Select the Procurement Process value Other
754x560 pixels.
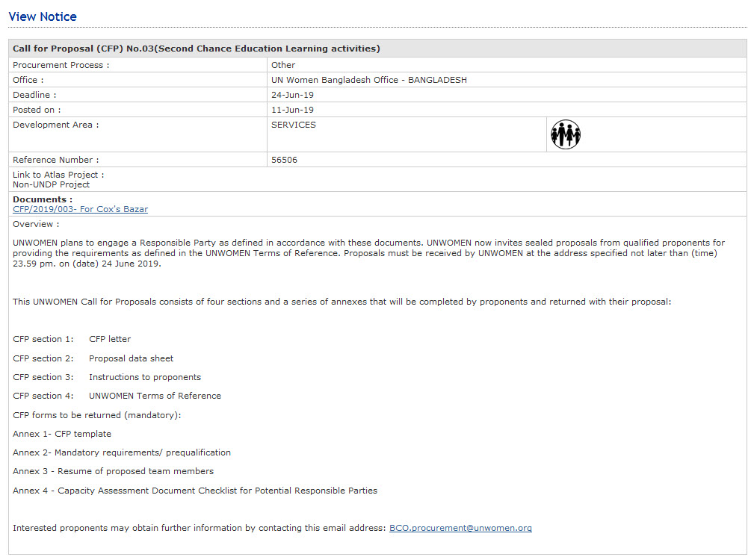pos(283,65)
